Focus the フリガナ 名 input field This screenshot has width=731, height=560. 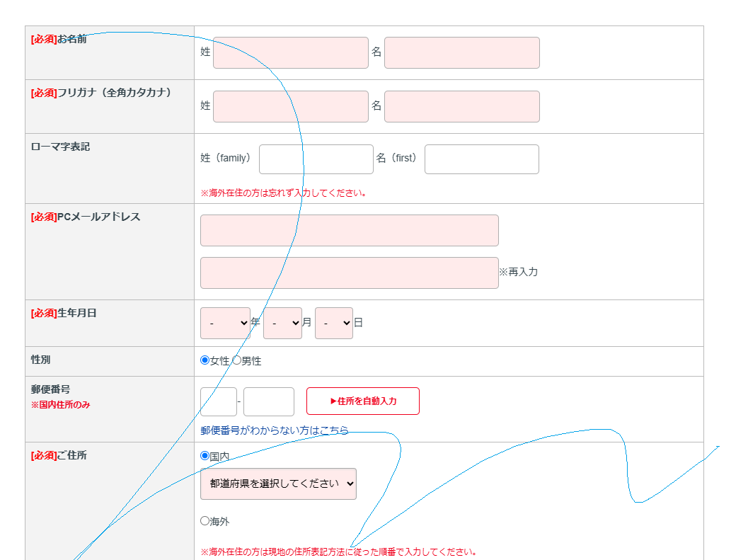tap(461, 106)
